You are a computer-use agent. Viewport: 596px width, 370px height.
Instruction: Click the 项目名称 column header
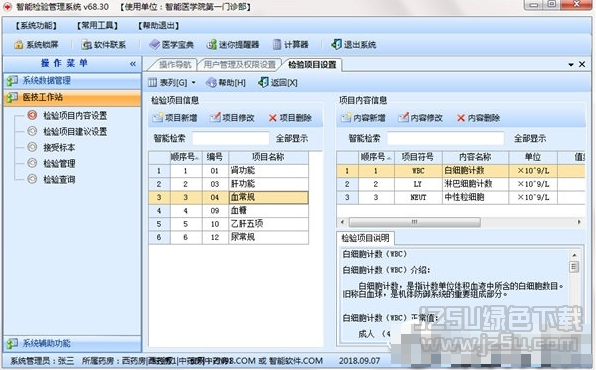tap(268, 157)
